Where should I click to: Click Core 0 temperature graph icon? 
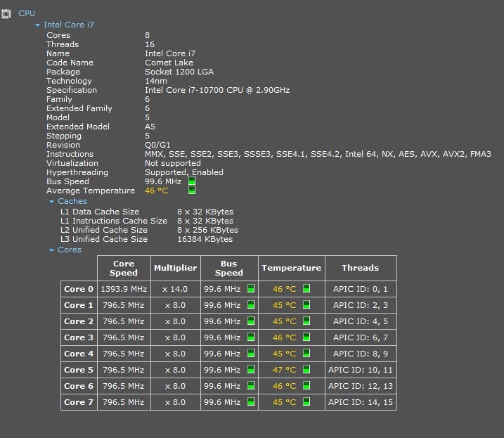306,288
